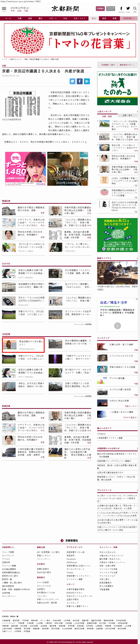140x644 pixels.
Task: Click the Facebook icon in the header
Action: [x=121, y=9]
